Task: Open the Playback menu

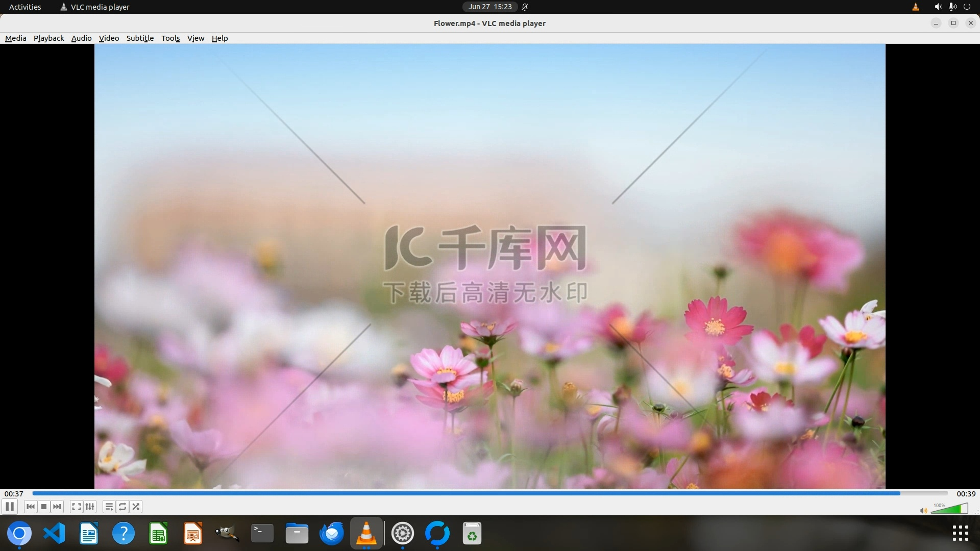Action: [x=48, y=38]
